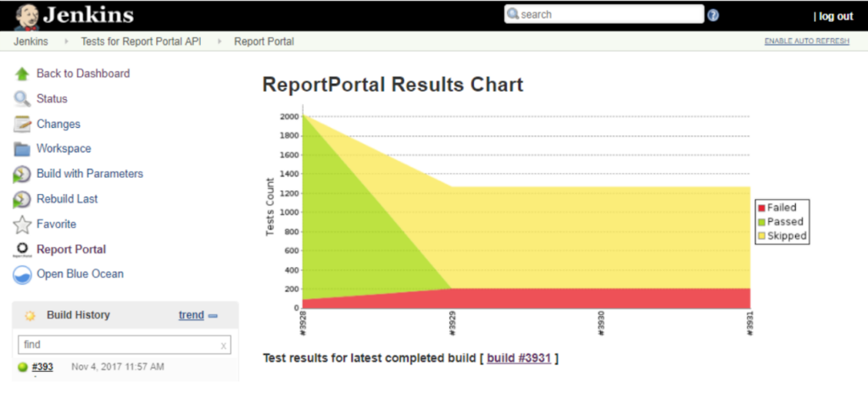Go to the Workspace link
The image size is (868, 405).
point(64,148)
